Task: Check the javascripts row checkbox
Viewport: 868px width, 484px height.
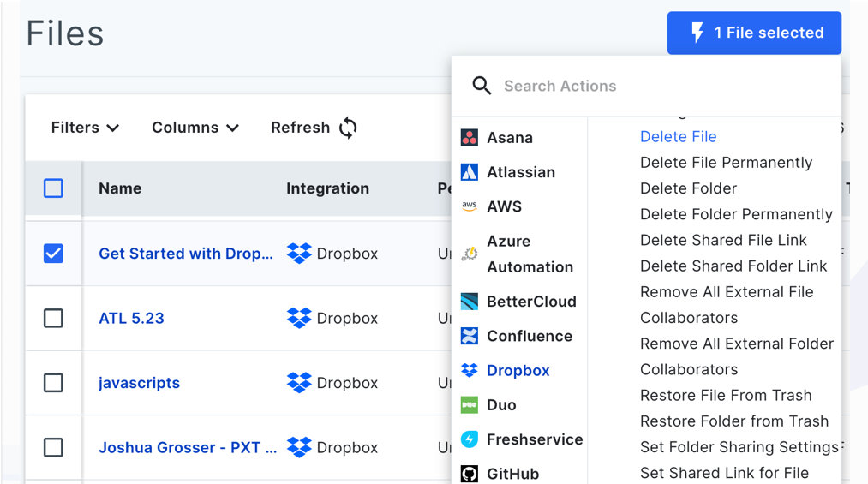Action: point(53,383)
